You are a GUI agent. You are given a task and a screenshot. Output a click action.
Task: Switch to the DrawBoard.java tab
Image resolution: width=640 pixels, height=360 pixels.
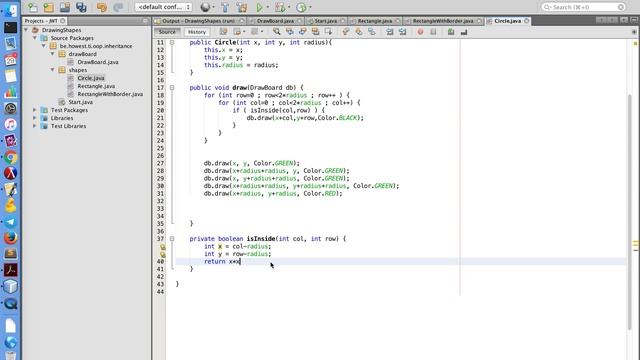(x=276, y=21)
